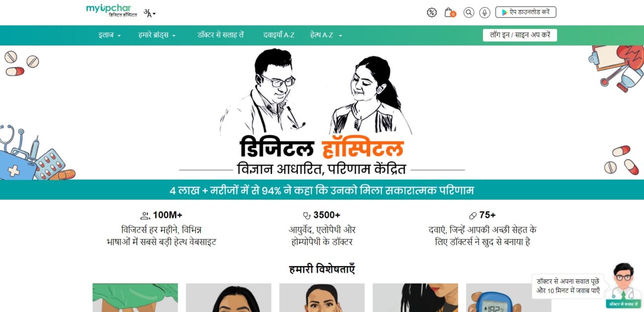Activate the voice search microphone icon
This screenshot has width=644, height=312.
(485, 13)
